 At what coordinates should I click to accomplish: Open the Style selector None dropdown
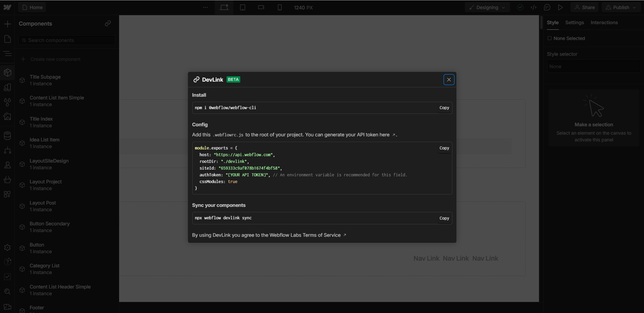(x=593, y=66)
